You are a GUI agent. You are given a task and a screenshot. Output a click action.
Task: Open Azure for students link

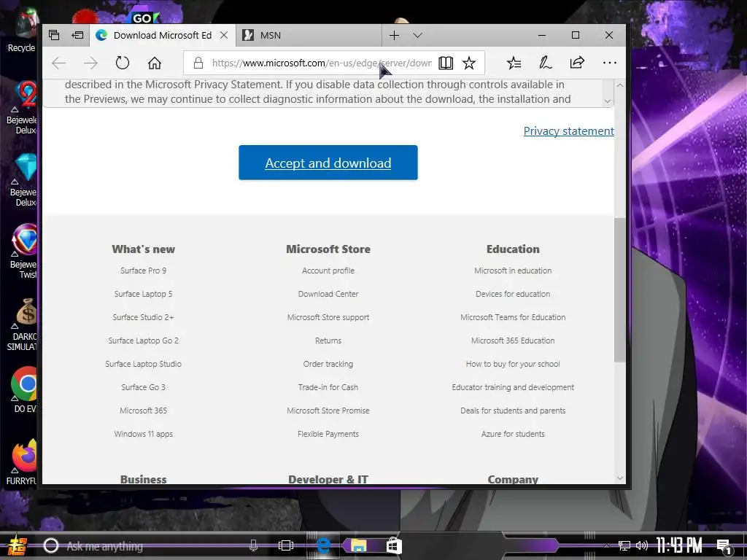click(x=513, y=434)
